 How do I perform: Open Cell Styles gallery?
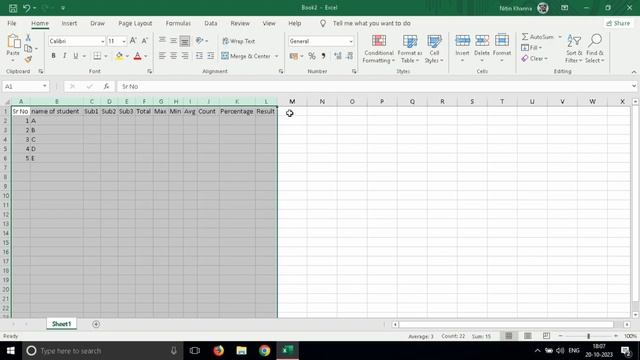(x=434, y=49)
